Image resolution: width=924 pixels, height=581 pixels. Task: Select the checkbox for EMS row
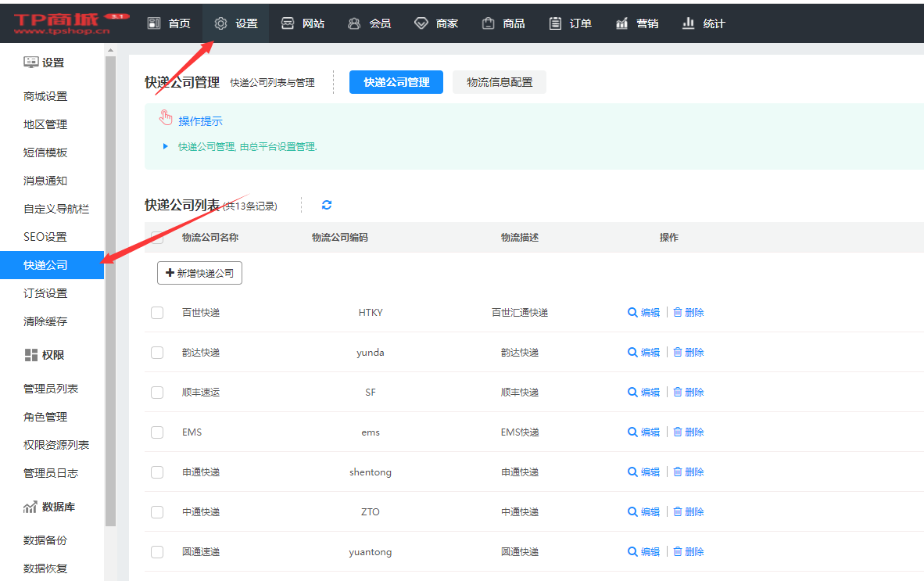point(156,432)
